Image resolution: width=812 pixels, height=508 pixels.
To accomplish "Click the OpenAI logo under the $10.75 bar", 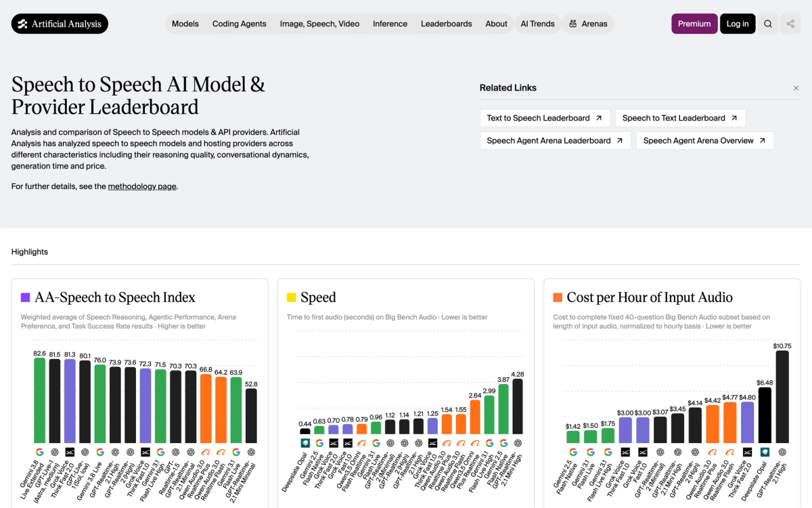I will [782, 452].
